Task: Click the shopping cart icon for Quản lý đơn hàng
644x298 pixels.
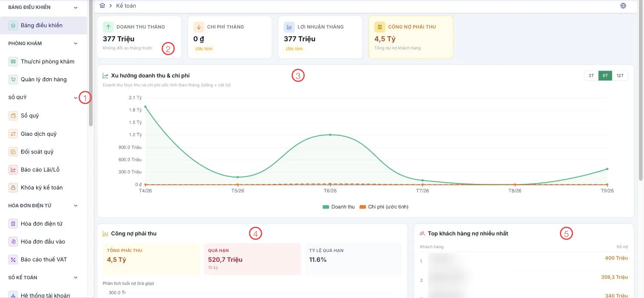Action: click(x=13, y=80)
